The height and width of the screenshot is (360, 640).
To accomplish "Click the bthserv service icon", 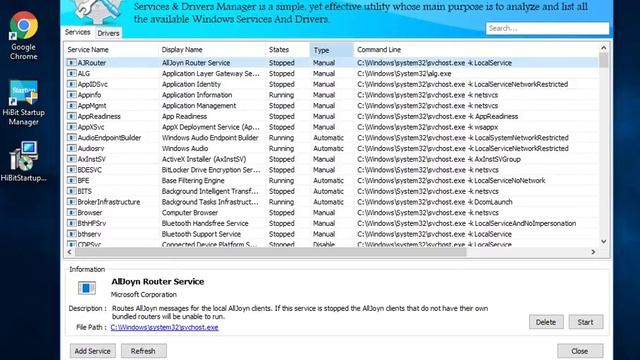I will pos(71,234).
